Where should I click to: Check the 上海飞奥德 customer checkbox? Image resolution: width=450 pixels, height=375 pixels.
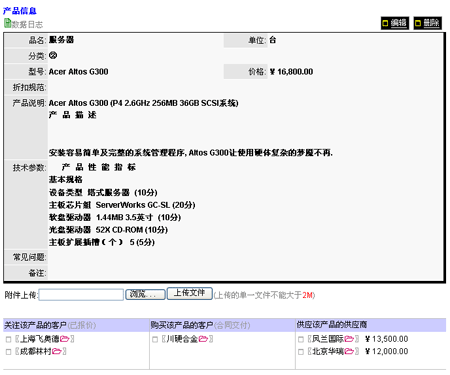[x=8, y=339]
